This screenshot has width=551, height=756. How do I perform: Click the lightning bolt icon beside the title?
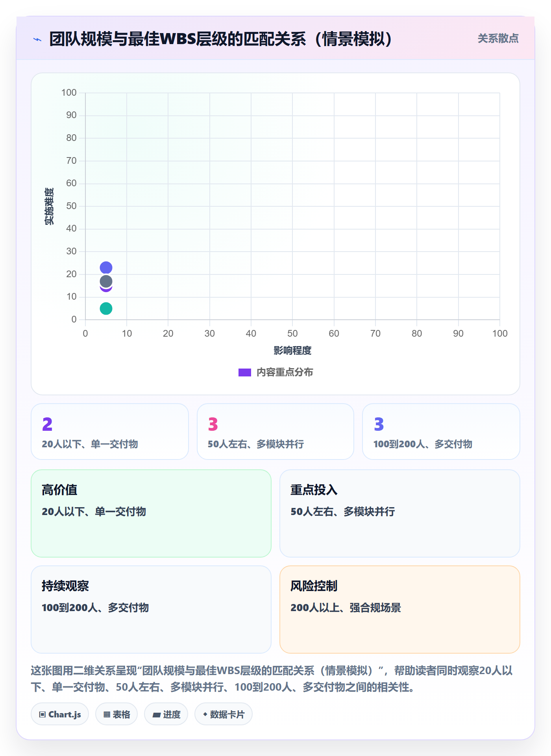click(37, 39)
